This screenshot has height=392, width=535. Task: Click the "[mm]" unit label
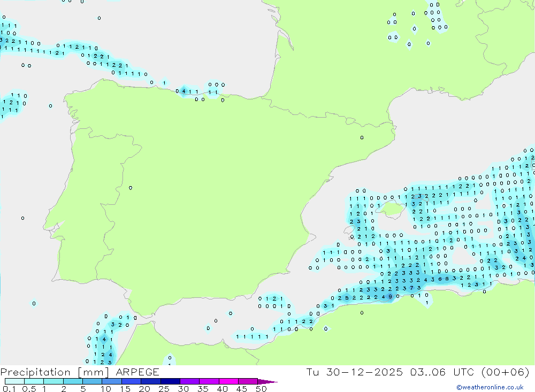click(94, 372)
